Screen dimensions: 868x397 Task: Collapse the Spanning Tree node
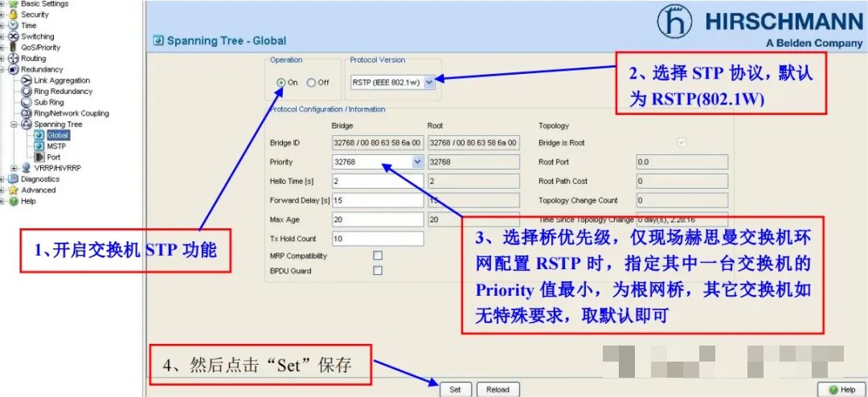pos(14,125)
